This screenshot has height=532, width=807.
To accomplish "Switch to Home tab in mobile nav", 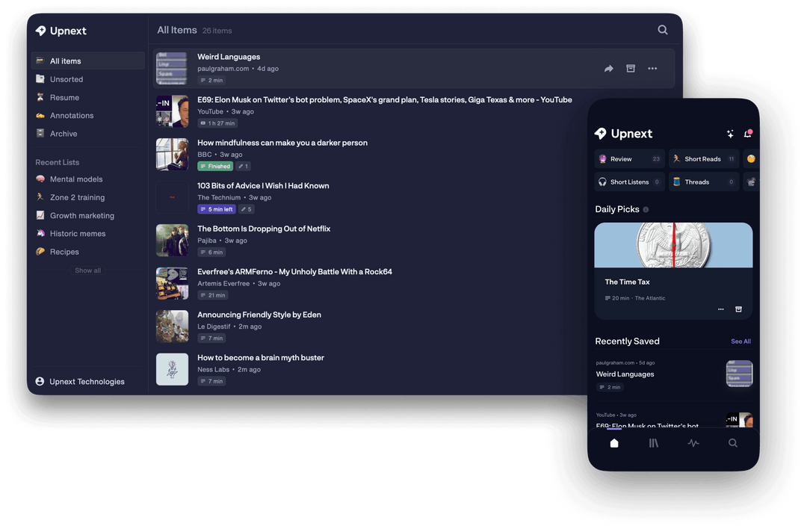I will pos(614,443).
